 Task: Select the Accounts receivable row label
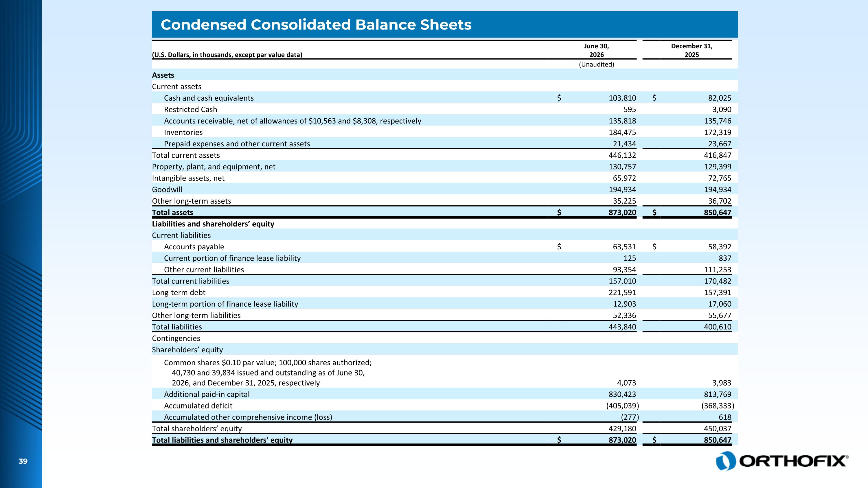293,121
